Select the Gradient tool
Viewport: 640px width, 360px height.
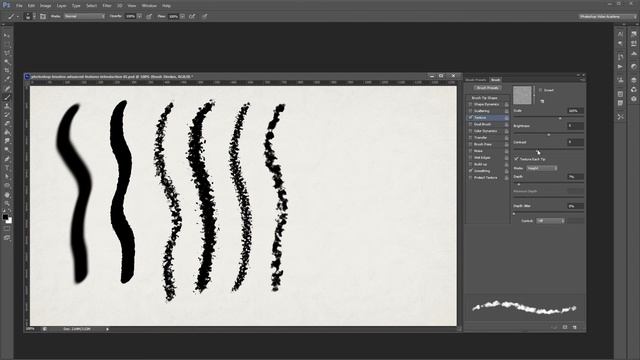point(7,132)
